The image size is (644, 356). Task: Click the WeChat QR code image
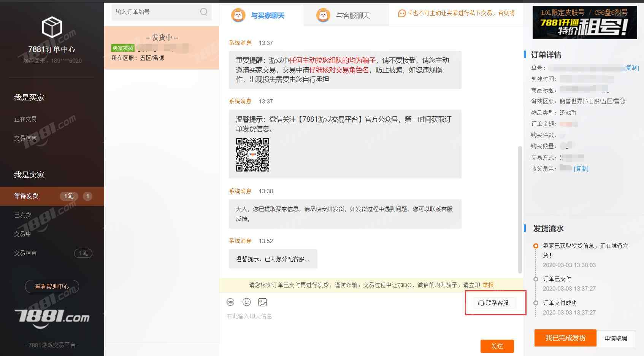click(x=252, y=154)
